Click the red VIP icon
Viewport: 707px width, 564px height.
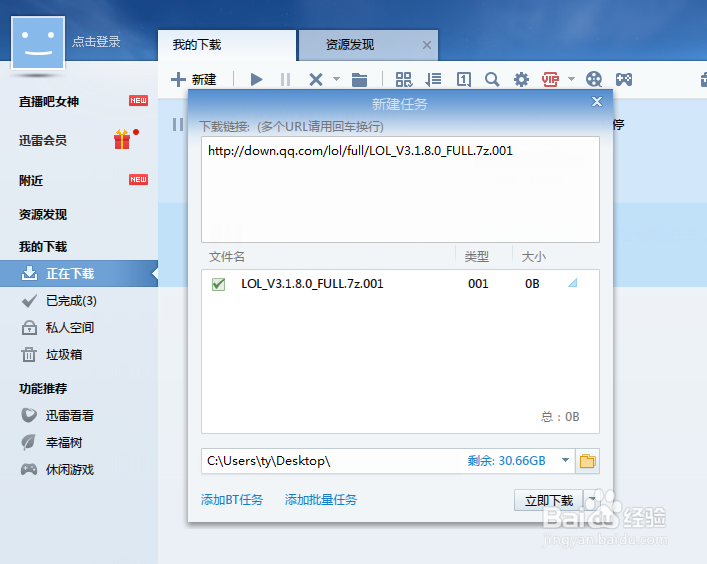pos(550,80)
